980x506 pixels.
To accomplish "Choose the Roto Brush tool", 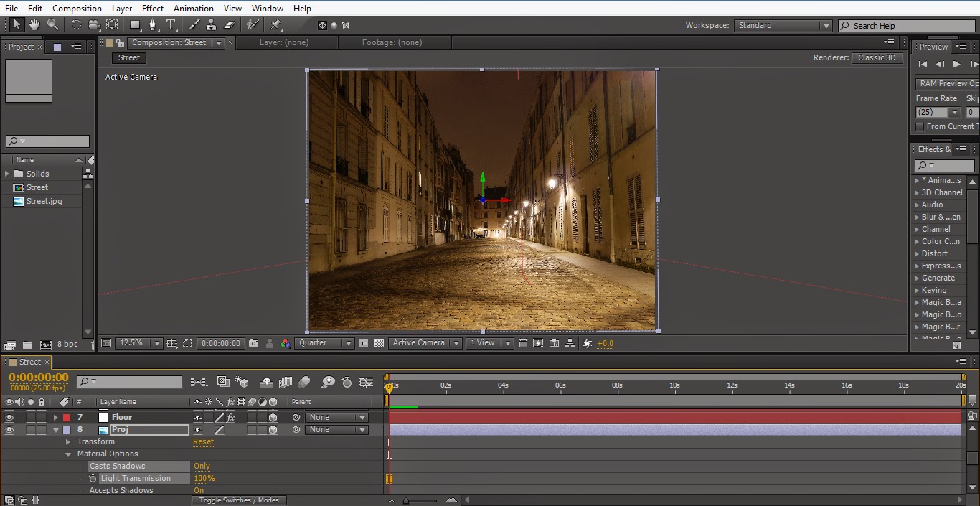I will coord(253,24).
